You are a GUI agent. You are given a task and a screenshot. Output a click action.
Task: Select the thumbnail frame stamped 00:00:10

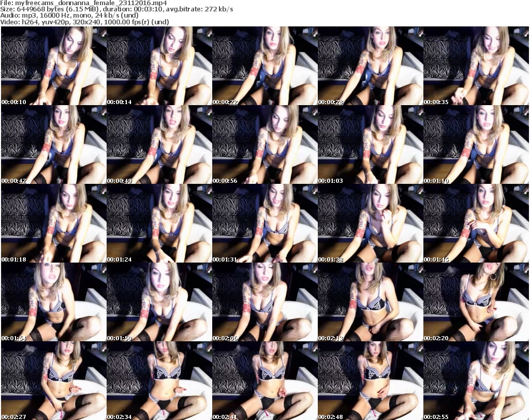pos(54,66)
